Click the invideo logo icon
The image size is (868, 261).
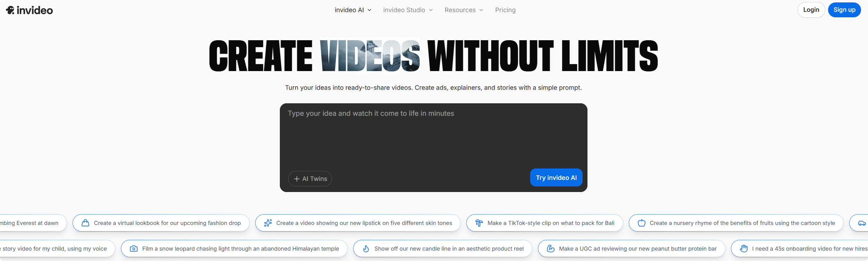10,10
